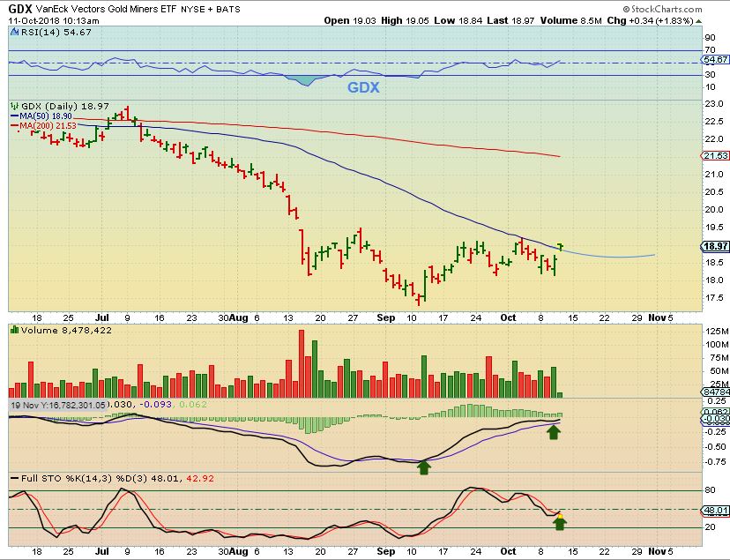Click the 'Volume 8,478,422' legend text
The height and width of the screenshot is (560, 730).
pyautogui.click(x=66, y=330)
